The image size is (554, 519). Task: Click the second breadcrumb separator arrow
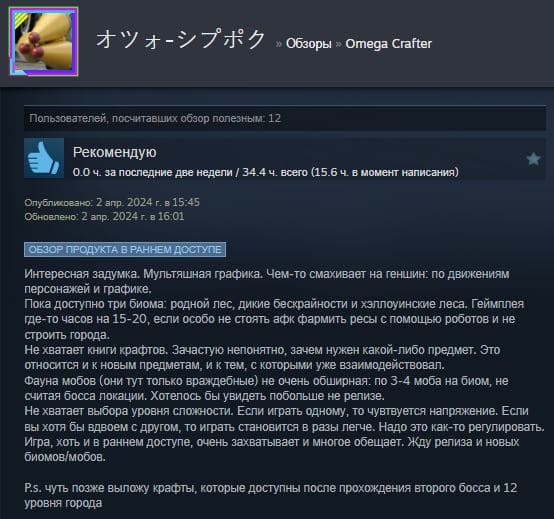338,44
